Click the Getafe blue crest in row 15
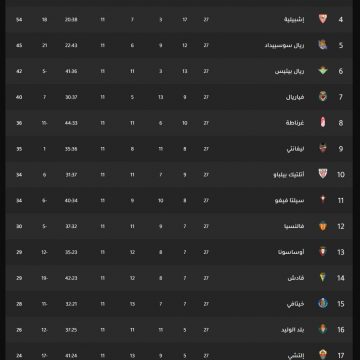The width and height of the screenshot is (360, 360). click(x=323, y=303)
